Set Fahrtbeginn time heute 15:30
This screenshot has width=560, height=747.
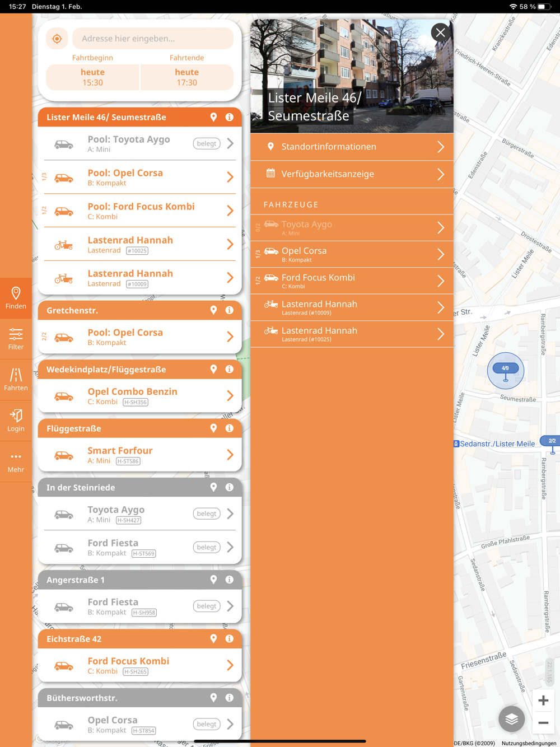point(92,77)
